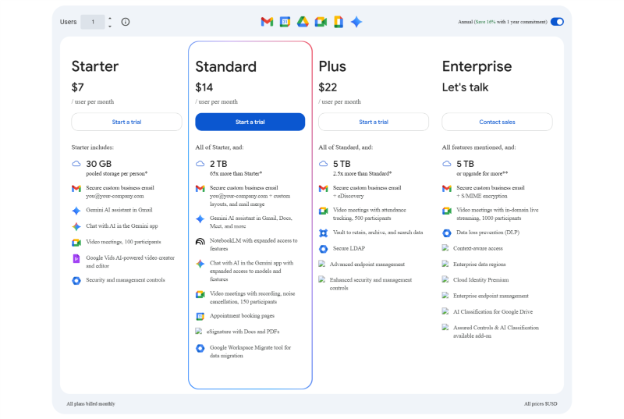Click Meet icon beside 150 participants
The width and height of the screenshot is (624, 419).
pyautogui.click(x=200, y=294)
